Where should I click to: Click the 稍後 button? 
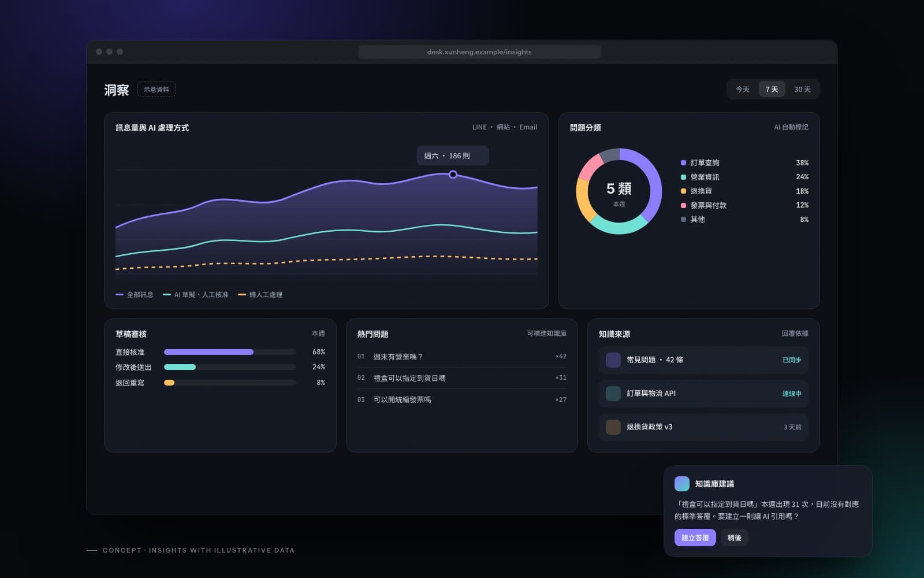pyautogui.click(x=735, y=538)
